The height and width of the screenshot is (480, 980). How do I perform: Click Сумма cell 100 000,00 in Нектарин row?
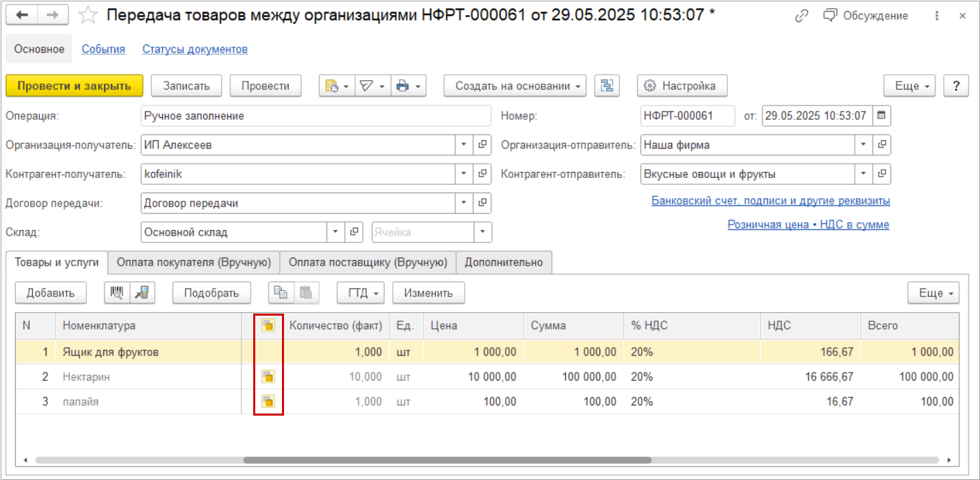coord(573,377)
